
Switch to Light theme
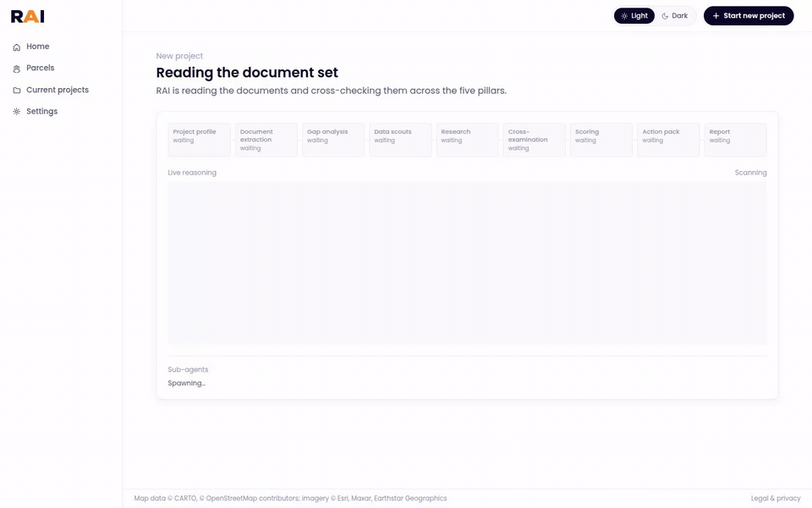(634, 16)
